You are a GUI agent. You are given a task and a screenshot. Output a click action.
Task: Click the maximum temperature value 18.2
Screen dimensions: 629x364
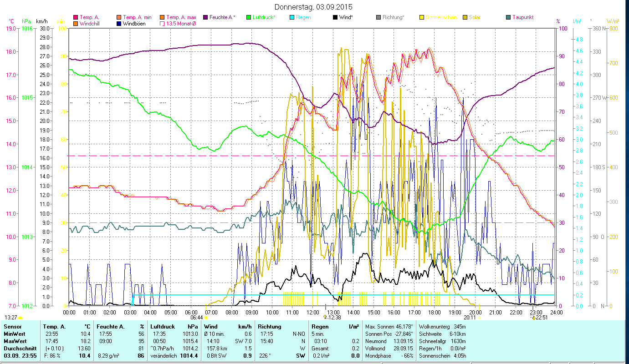tap(85, 341)
